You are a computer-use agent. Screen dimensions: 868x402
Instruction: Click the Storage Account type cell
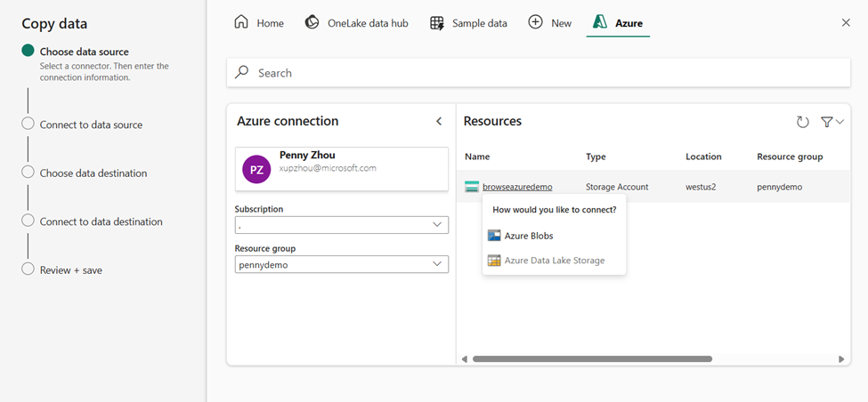tap(617, 187)
